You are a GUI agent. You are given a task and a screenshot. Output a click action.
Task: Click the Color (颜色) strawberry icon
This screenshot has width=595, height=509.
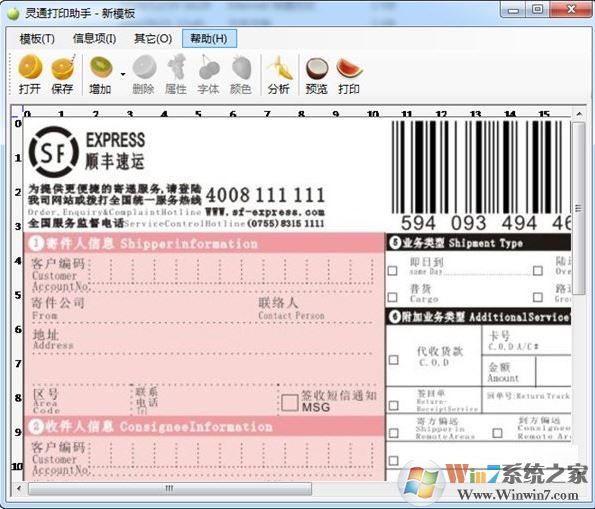tap(241, 74)
